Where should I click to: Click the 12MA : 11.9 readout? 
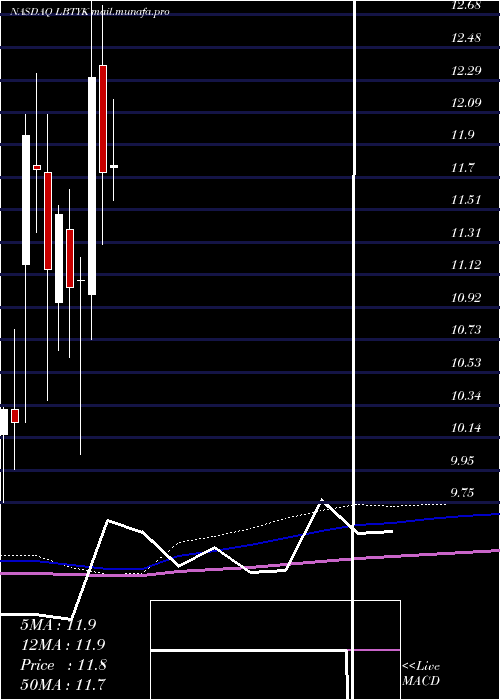click(x=62, y=645)
